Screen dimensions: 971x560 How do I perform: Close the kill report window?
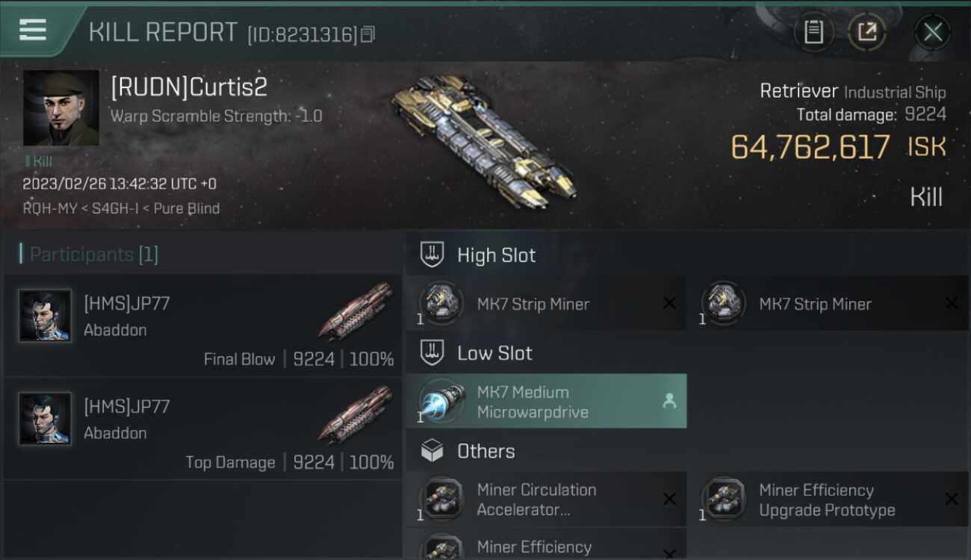(932, 32)
